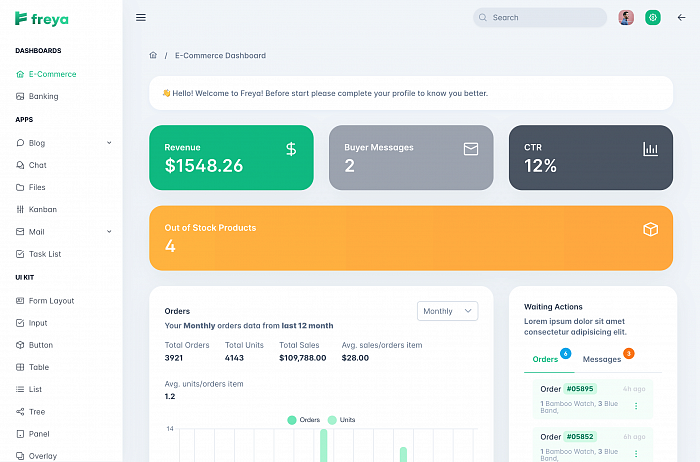Open the Monthly period dropdown
The width and height of the screenshot is (700, 462).
click(x=447, y=311)
